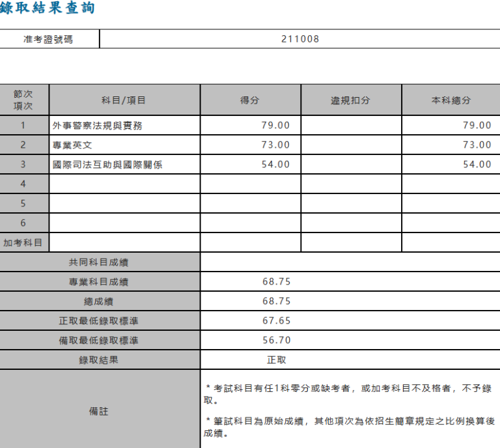Click the 正取最低錄取標準 label
The height and width of the screenshot is (448, 500).
[98, 321]
